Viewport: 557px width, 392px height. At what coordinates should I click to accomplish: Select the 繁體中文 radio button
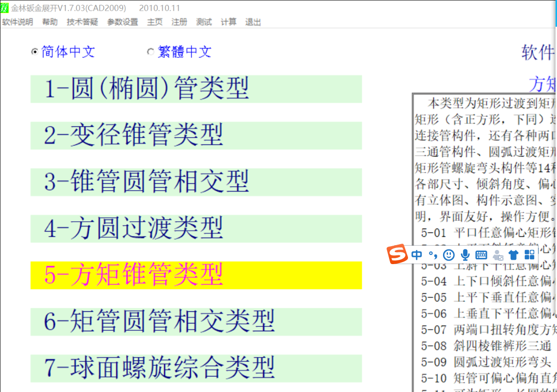tap(150, 52)
